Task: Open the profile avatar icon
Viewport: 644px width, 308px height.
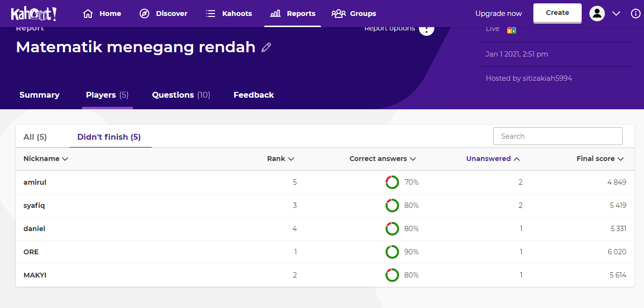Action: click(597, 14)
